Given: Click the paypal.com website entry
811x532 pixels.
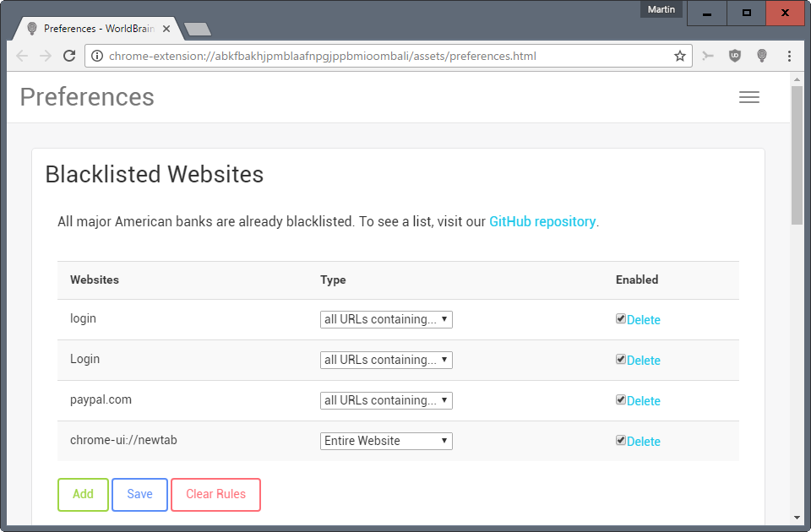Looking at the screenshot, I should 101,400.
